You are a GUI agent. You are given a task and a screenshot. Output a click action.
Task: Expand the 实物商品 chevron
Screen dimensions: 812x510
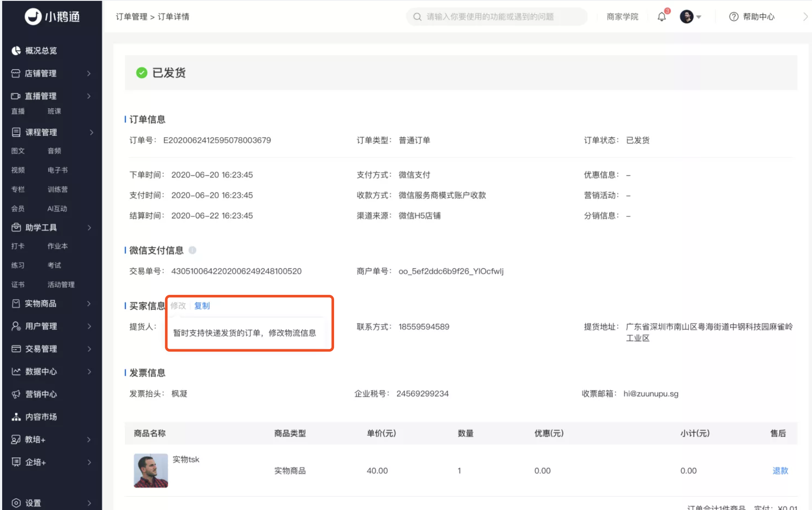(89, 303)
